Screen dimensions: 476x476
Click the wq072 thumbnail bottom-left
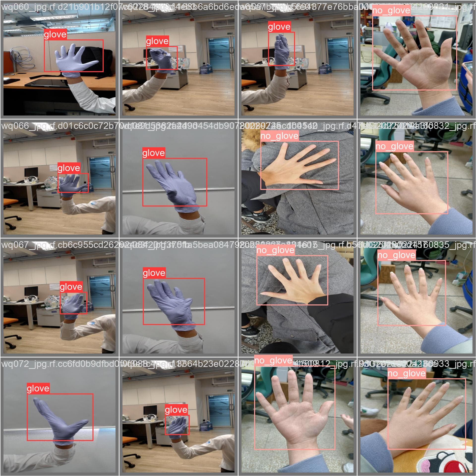pyautogui.click(x=60, y=417)
